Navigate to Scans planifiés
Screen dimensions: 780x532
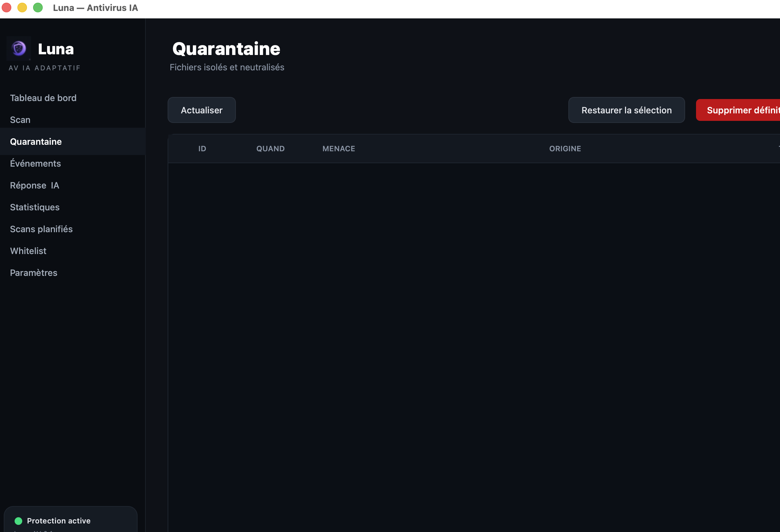41,229
